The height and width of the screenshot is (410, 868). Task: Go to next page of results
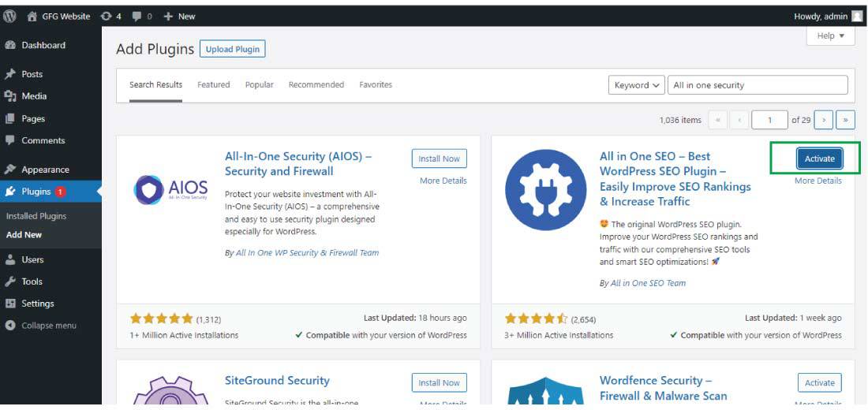pos(824,120)
